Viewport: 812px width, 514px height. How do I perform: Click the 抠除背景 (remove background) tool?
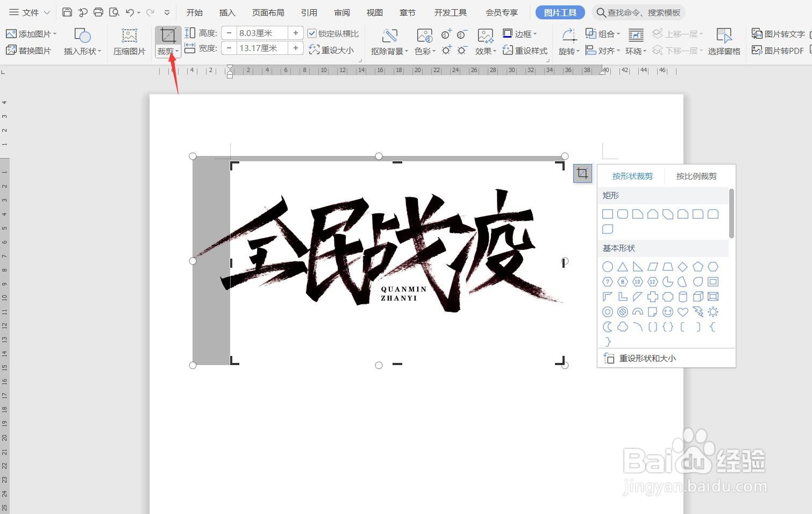[x=389, y=42]
